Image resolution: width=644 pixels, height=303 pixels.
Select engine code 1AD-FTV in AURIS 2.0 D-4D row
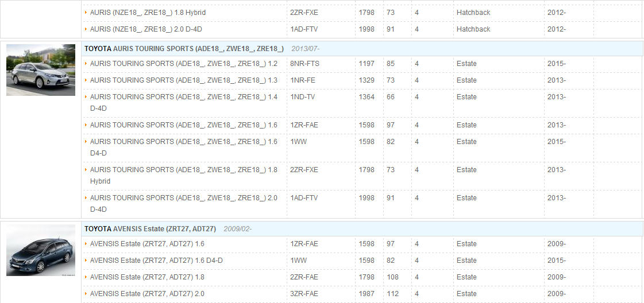pos(304,29)
